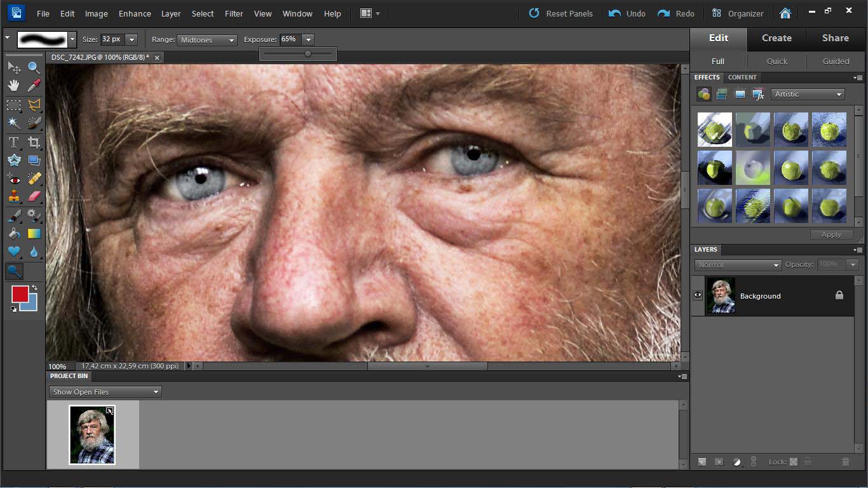
Task: Select the Eraser tool
Action: 34,196
